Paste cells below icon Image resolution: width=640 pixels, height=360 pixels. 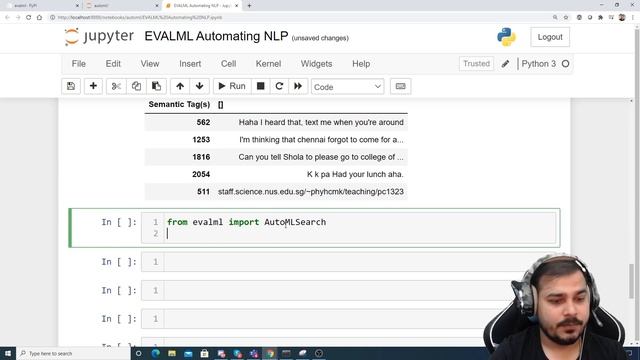click(x=156, y=86)
